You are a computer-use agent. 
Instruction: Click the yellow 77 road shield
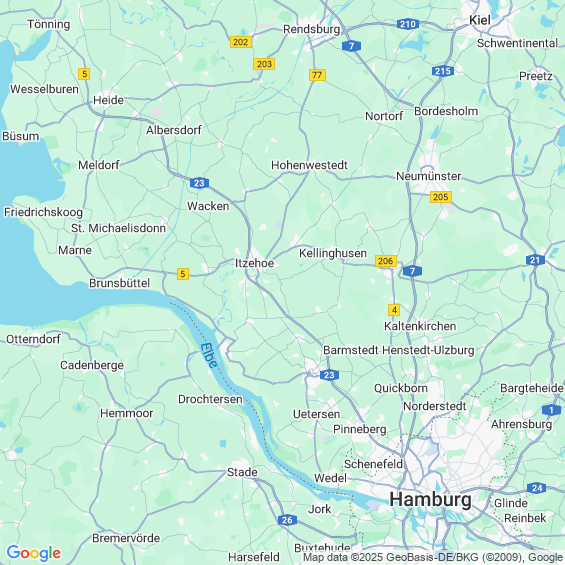(317, 75)
